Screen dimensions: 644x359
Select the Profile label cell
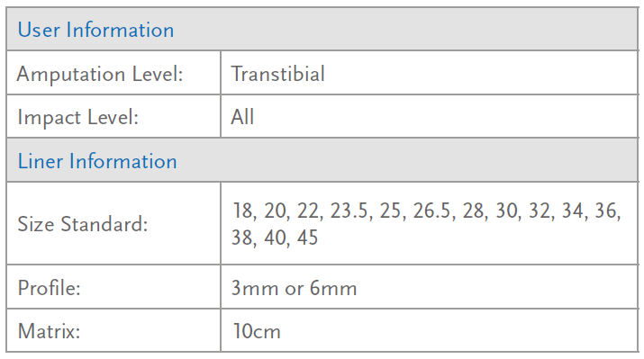[x=113, y=287]
